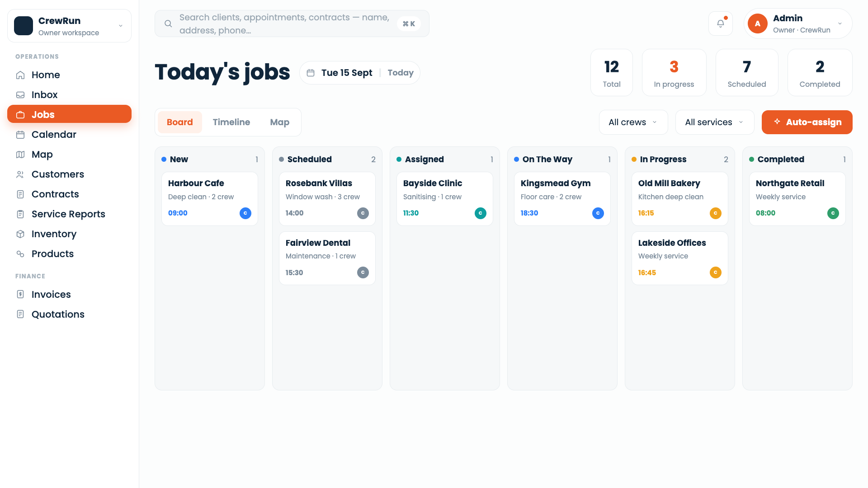Click the Home sidebar icon
Viewport: 868px width, 488px height.
click(20, 75)
